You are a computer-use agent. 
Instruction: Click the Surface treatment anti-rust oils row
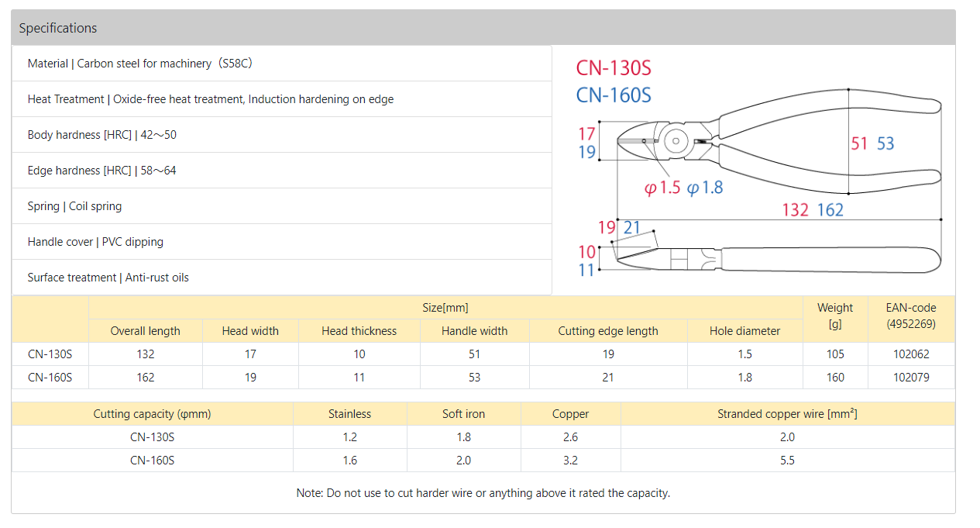click(282, 278)
